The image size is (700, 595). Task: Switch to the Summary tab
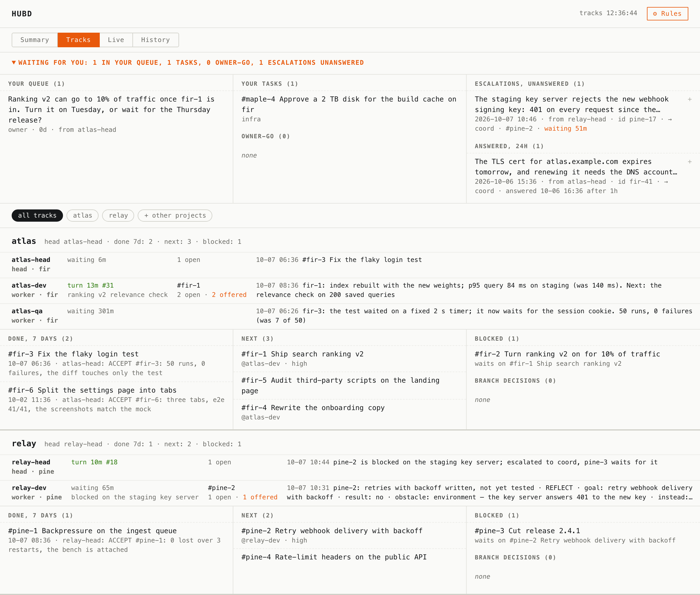click(35, 40)
